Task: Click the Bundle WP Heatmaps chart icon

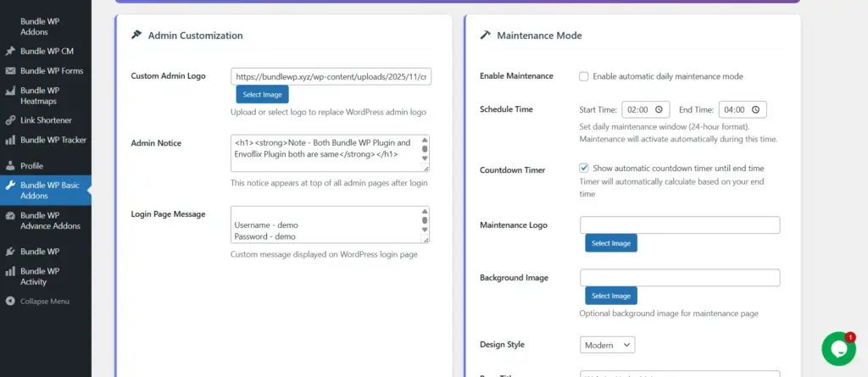Action: [x=10, y=91]
